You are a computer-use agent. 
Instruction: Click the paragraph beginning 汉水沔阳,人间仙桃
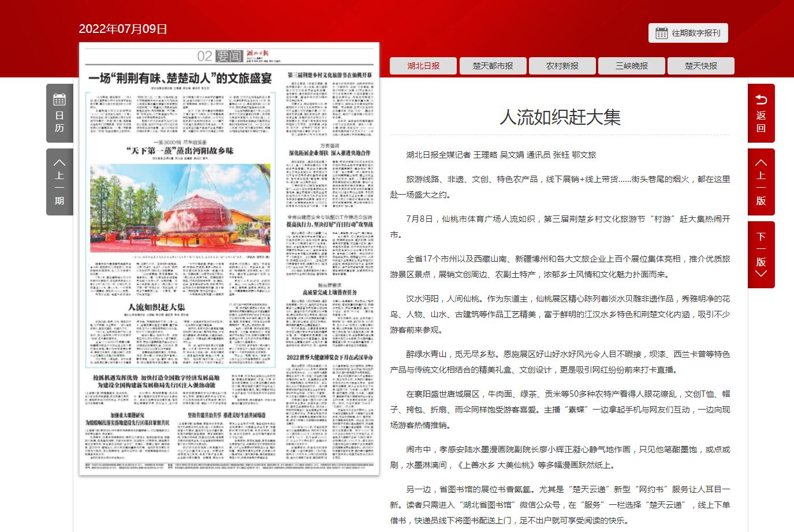coord(560,314)
